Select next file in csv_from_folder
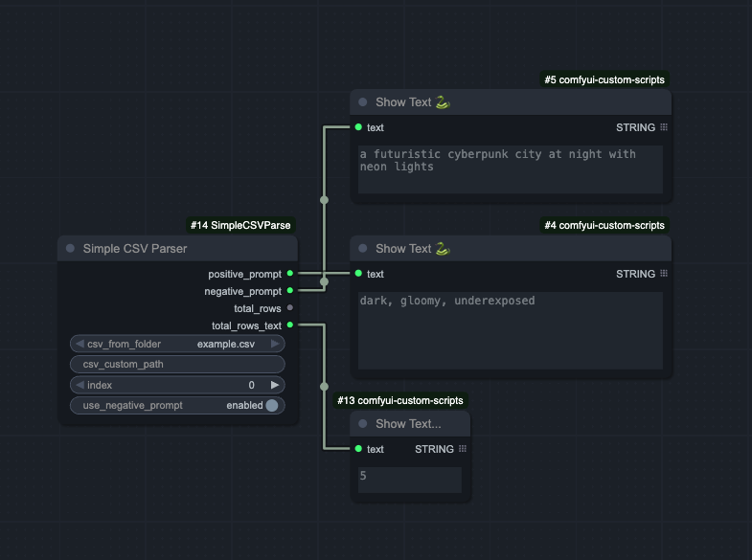This screenshot has width=752, height=560. pos(275,344)
